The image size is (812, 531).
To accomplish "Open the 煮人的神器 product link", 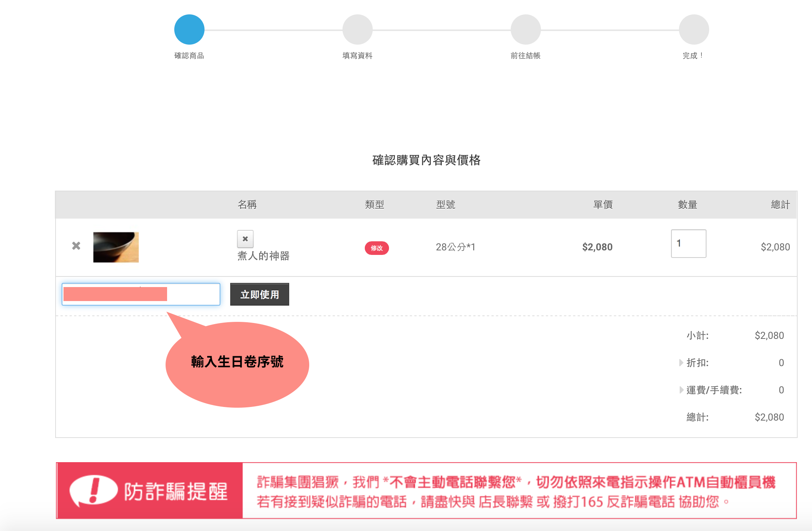I will click(263, 256).
